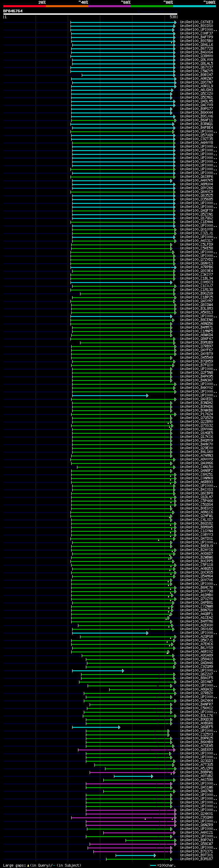Select hit label UniRef100_A9RZW7
Viewport: 219px width, 868px height.
coord(196,79)
